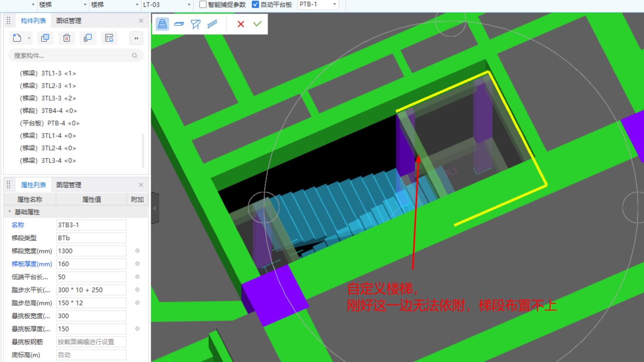The height and width of the screenshot is (362, 644).
Task: Select (梯梁) 3TL1-3 <1> in list
Action: 48,73
